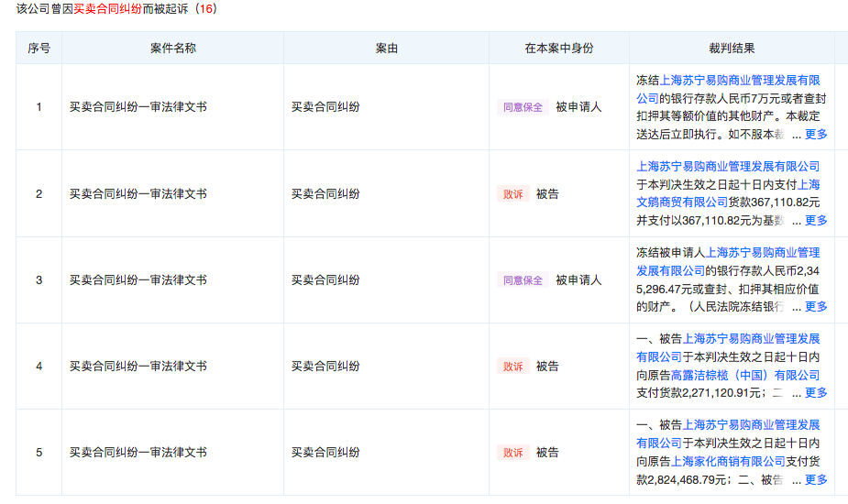Image resolution: width=848 pixels, height=504 pixels.
Task: Open 上海家化商销有限公司 link
Action: click(728, 461)
